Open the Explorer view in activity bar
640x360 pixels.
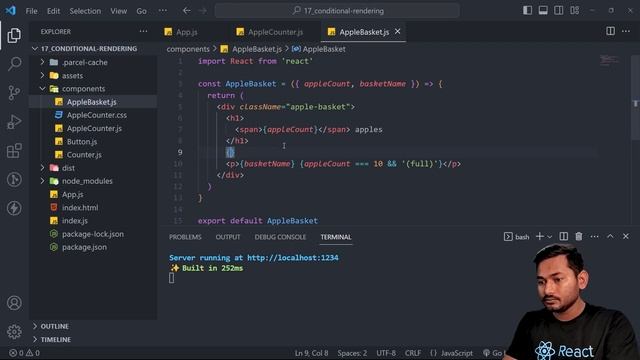(x=14, y=36)
